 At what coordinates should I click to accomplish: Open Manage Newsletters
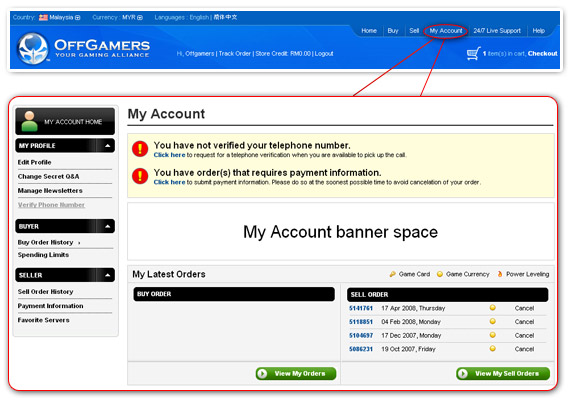click(x=50, y=190)
